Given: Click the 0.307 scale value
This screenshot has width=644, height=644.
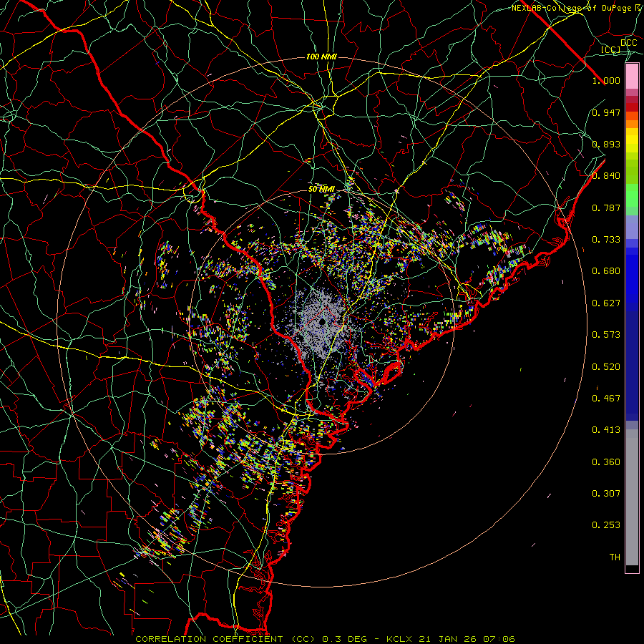Looking at the screenshot, I should click(606, 494).
